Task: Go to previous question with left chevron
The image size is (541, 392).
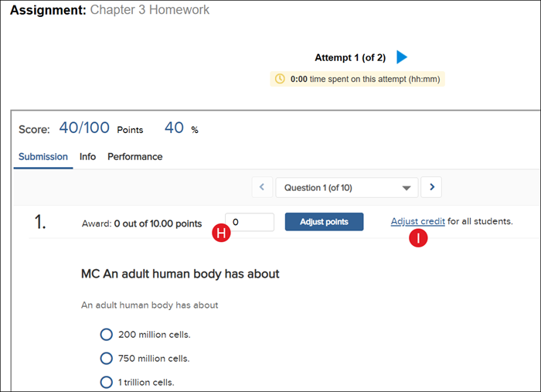Action: click(262, 187)
